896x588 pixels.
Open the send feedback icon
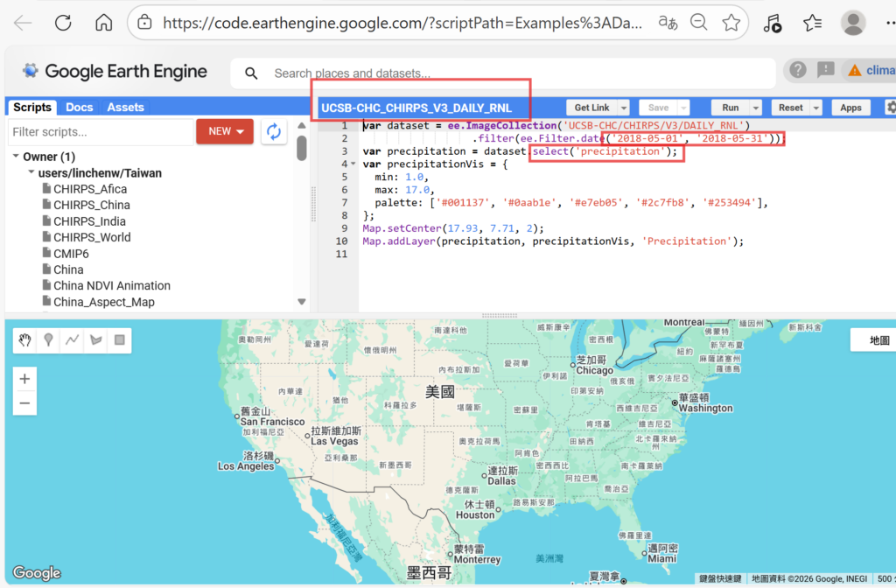825,70
